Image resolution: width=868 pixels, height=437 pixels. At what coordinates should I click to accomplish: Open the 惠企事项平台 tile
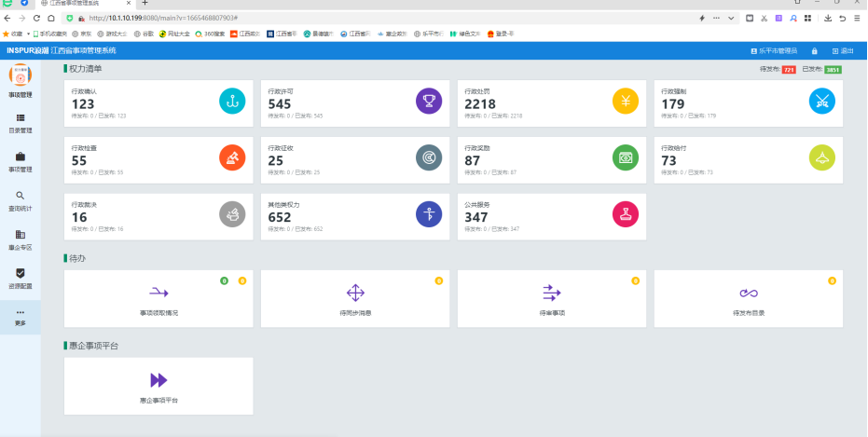158,385
